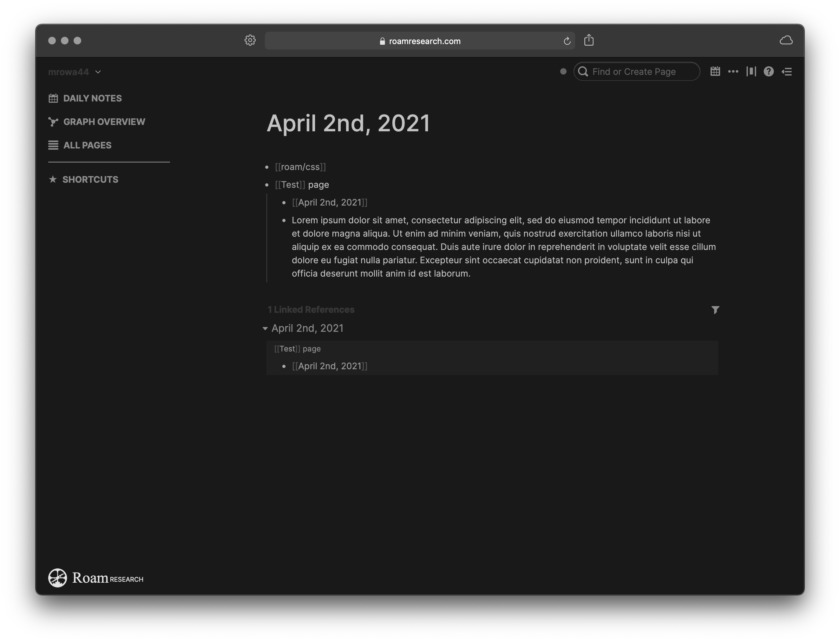Open the [[Test]] link in main block
The width and height of the screenshot is (840, 642).
pos(290,185)
